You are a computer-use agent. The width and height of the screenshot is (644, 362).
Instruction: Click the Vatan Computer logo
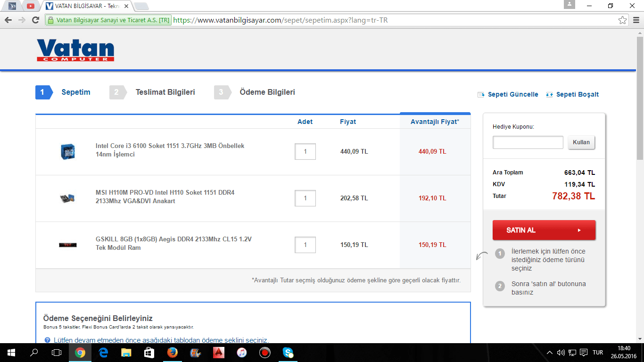(75, 50)
